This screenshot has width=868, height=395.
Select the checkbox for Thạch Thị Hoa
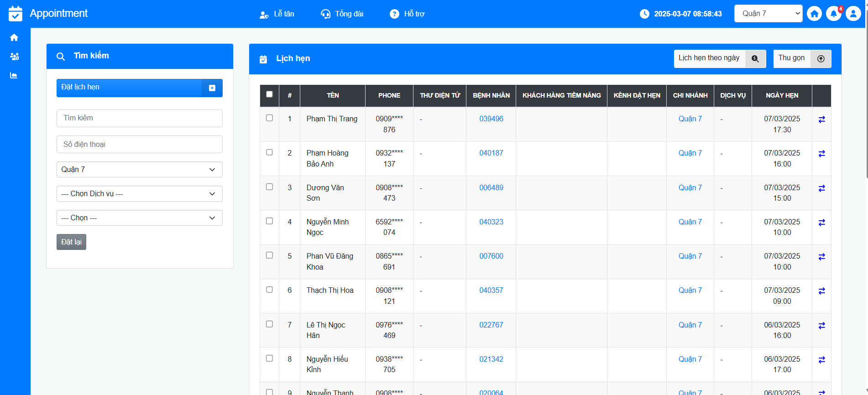click(269, 290)
